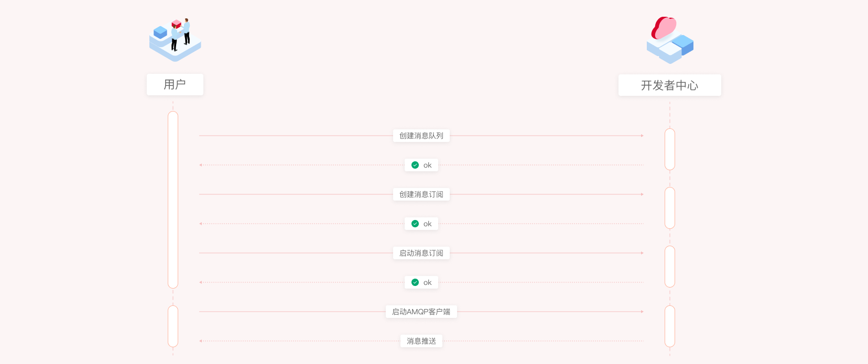
Task: Click the second green ok checkmark
Action: click(415, 224)
